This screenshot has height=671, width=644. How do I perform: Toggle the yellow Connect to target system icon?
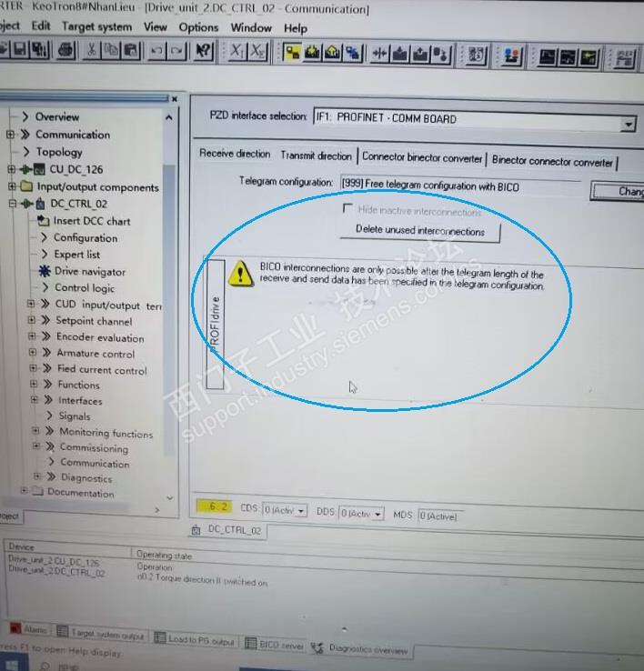pos(293,53)
